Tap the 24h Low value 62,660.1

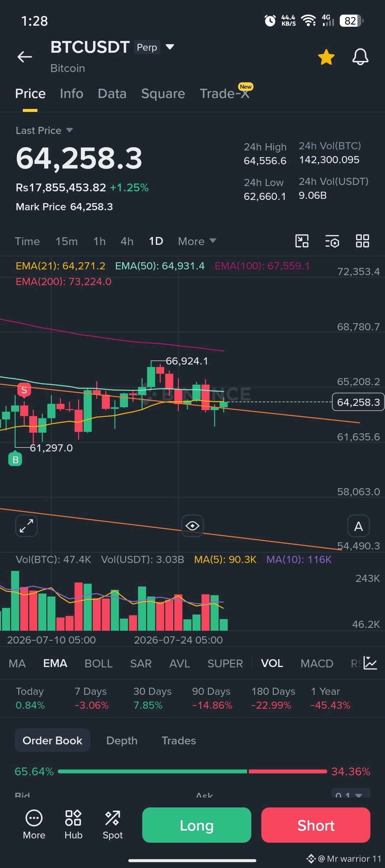point(265,196)
